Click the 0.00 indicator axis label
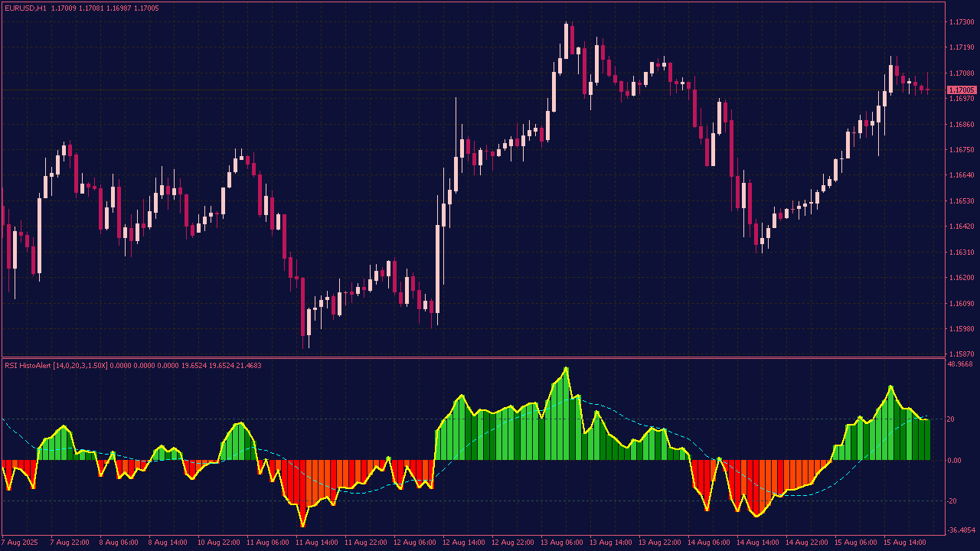This screenshot has height=551, width=980. 957,461
